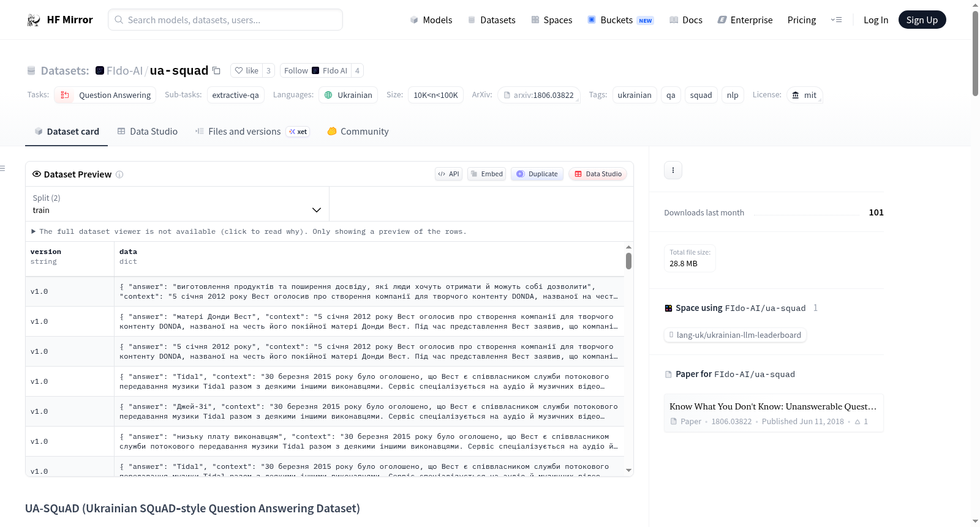Click the globe icon on Ukrainian tag
Image resolution: width=980 pixels, height=527 pixels.
point(328,95)
